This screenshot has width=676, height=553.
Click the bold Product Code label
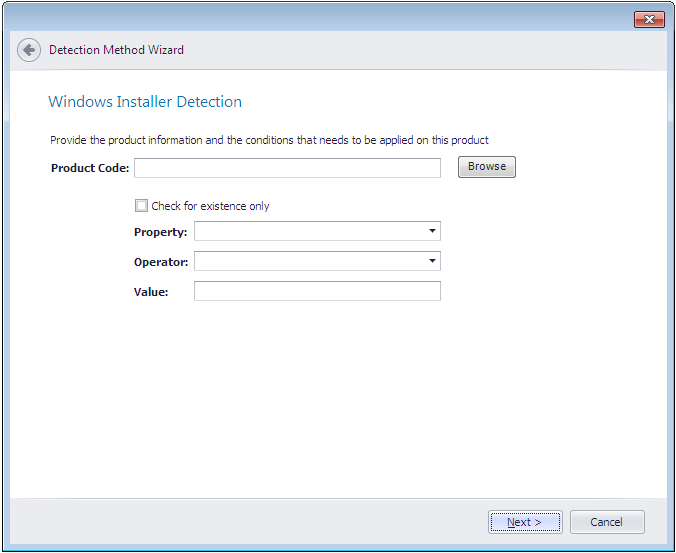pos(90,168)
